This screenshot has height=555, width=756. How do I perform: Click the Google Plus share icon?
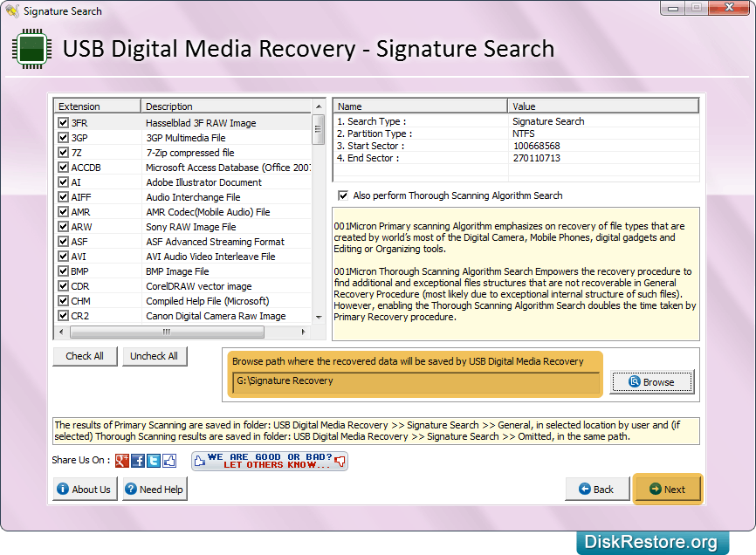coord(122,461)
